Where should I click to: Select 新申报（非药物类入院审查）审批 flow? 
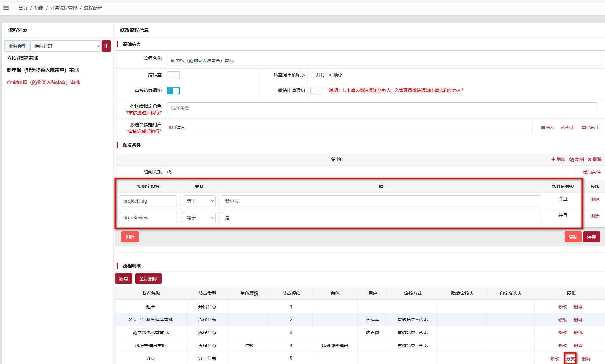pos(43,70)
